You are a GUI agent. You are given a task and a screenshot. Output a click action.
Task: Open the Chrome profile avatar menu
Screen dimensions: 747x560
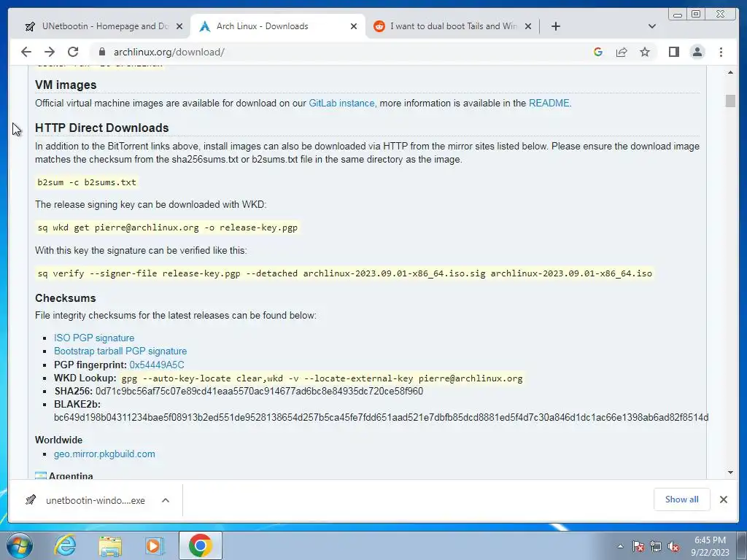click(697, 52)
